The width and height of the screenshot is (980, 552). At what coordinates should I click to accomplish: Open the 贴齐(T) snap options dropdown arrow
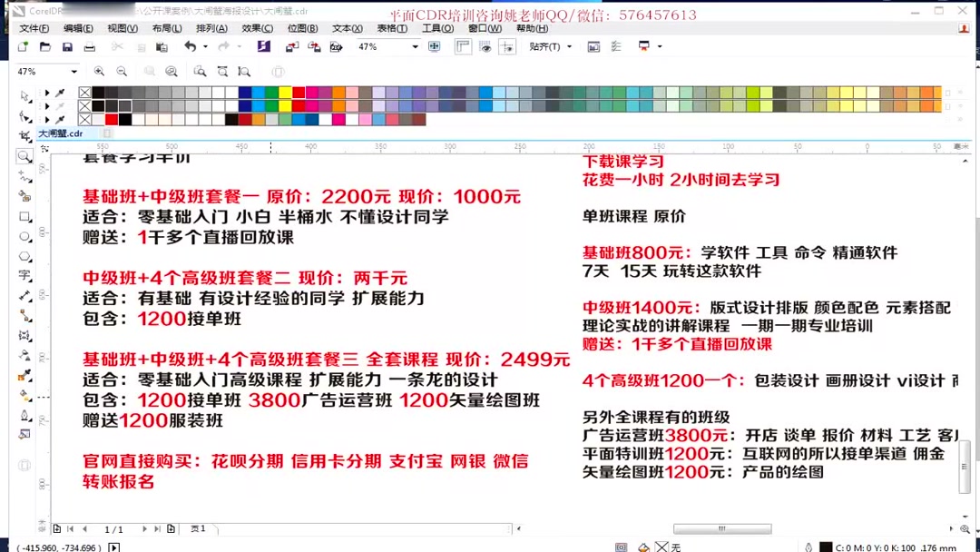(x=569, y=47)
